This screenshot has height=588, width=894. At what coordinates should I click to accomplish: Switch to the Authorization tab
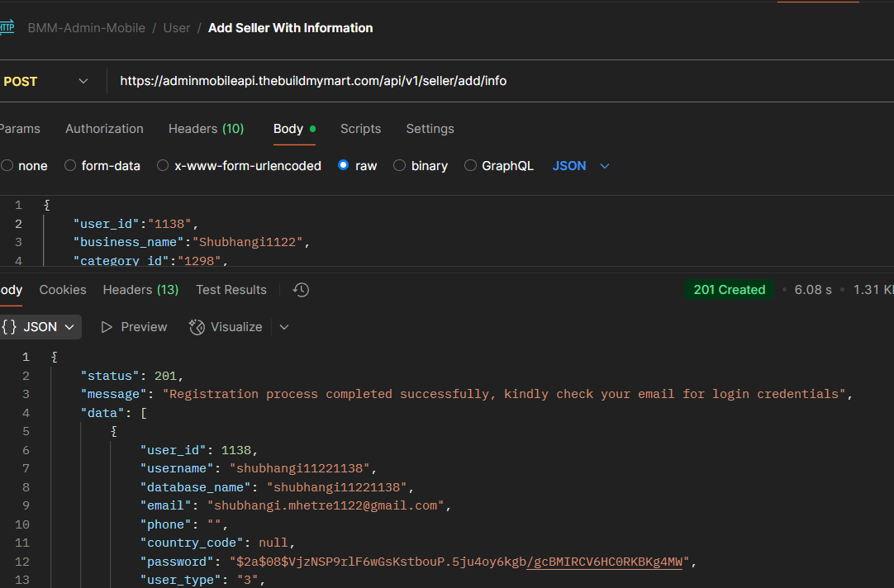tap(104, 129)
